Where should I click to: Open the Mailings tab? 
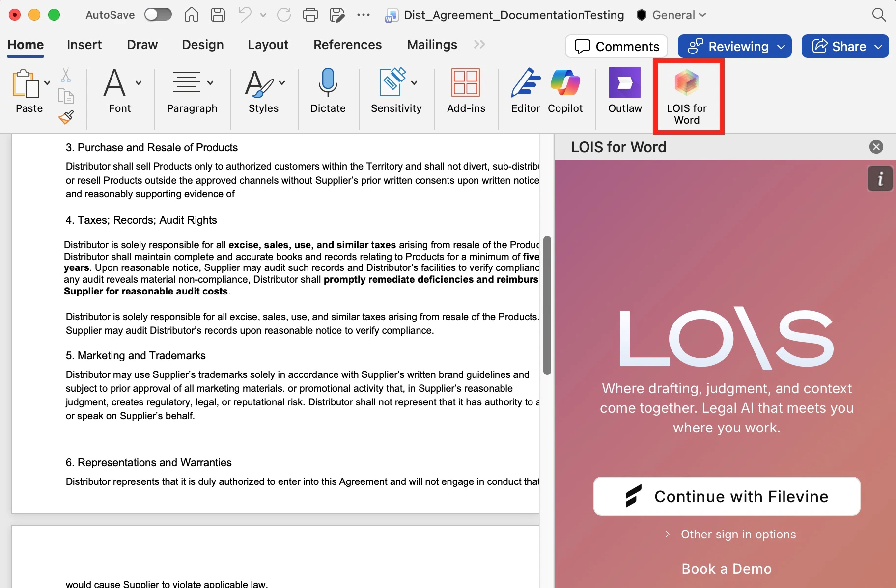[x=432, y=45]
